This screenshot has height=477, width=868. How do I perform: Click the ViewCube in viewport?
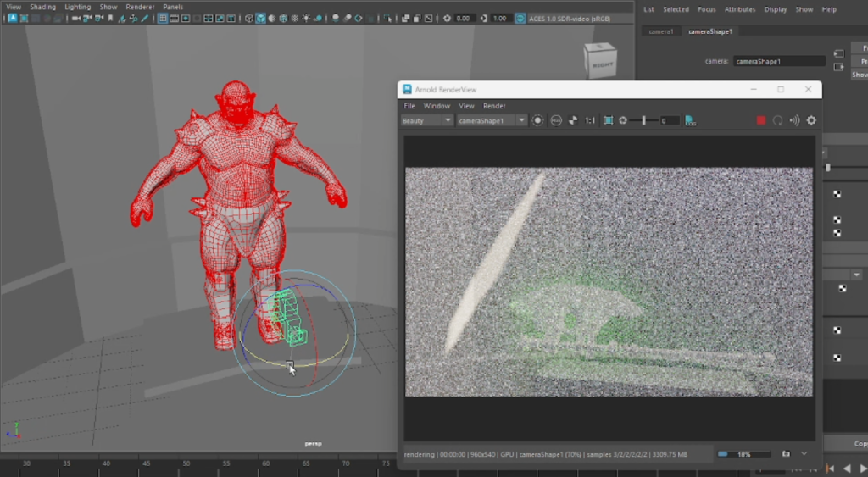[x=600, y=61]
